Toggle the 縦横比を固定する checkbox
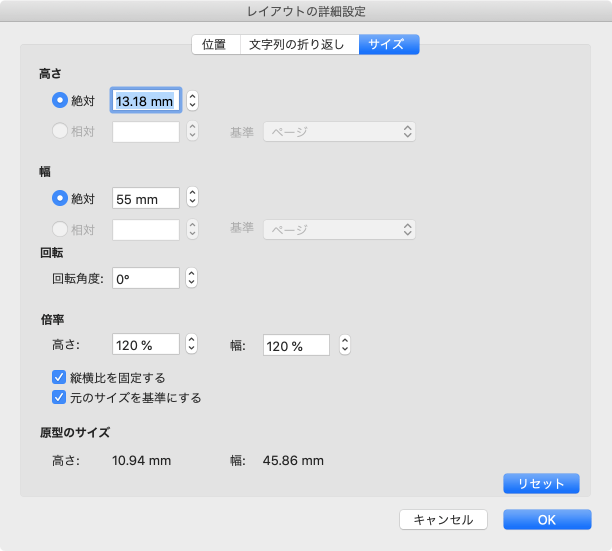 pos(59,378)
